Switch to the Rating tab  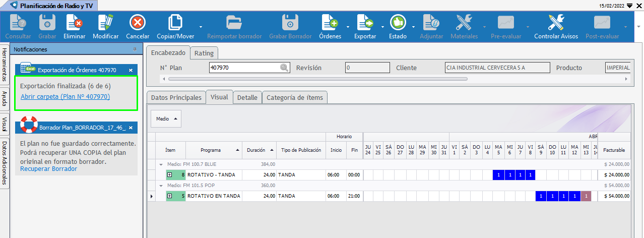pyautogui.click(x=204, y=53)
